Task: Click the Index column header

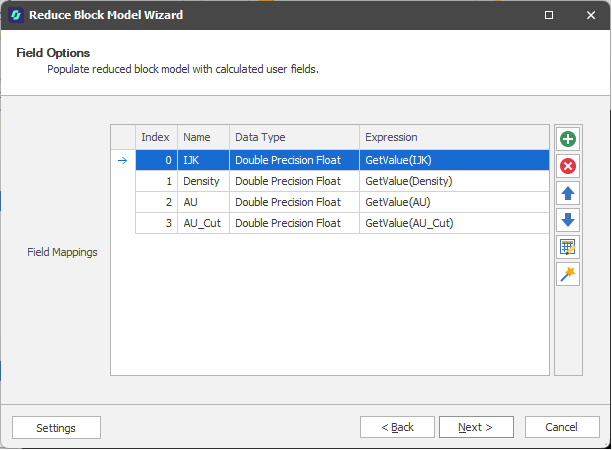Action: 156,137
